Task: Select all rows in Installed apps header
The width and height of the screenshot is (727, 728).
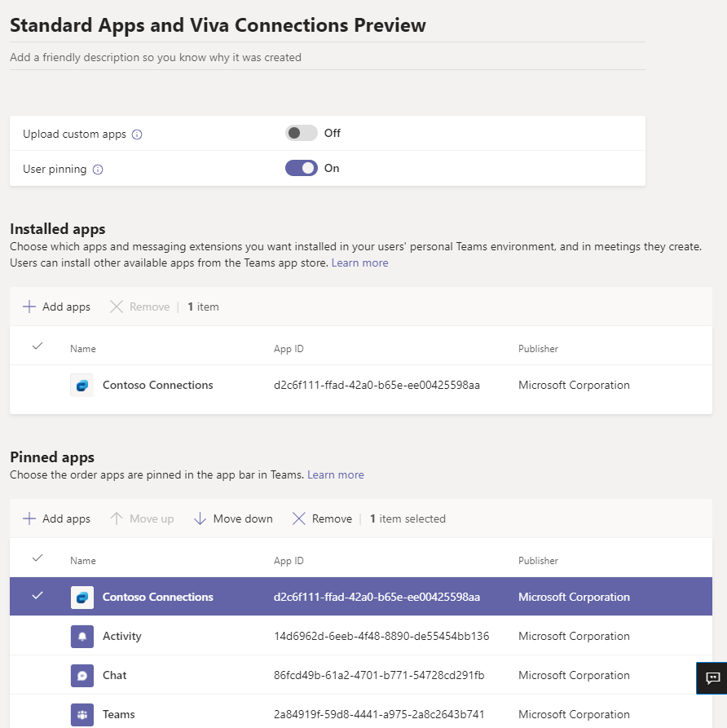Action: 37,346
